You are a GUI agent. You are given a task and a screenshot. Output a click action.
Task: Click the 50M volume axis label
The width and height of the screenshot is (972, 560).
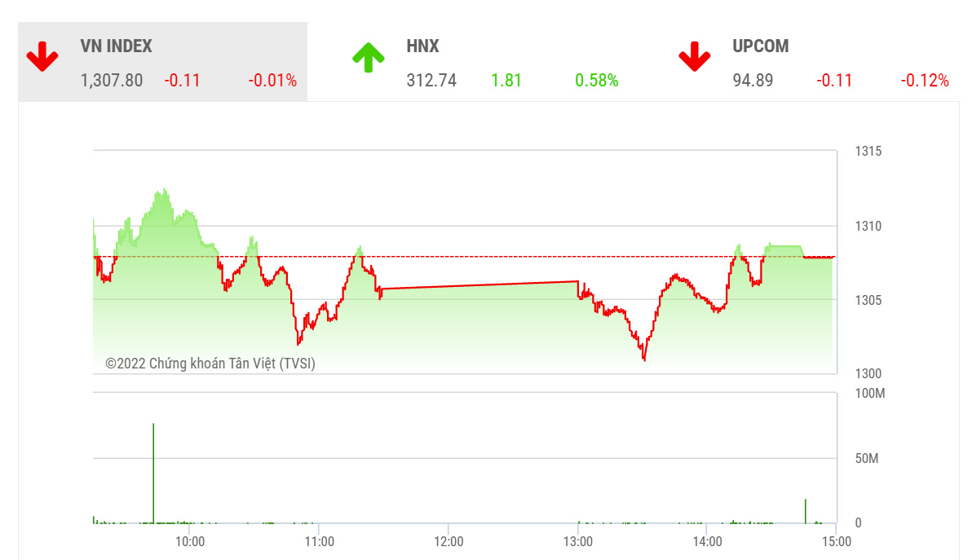point(867,458)
